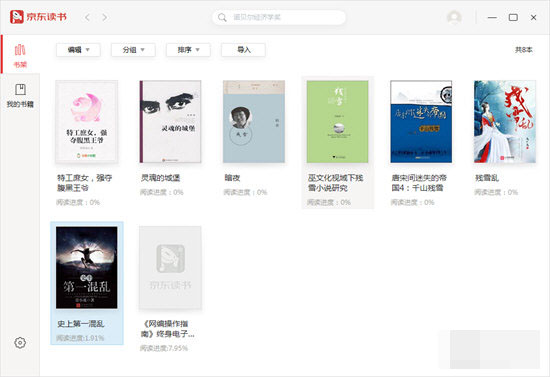Click the user avatar icon
The width and height of the screenshot is (550, 377).
pos(454,17)
